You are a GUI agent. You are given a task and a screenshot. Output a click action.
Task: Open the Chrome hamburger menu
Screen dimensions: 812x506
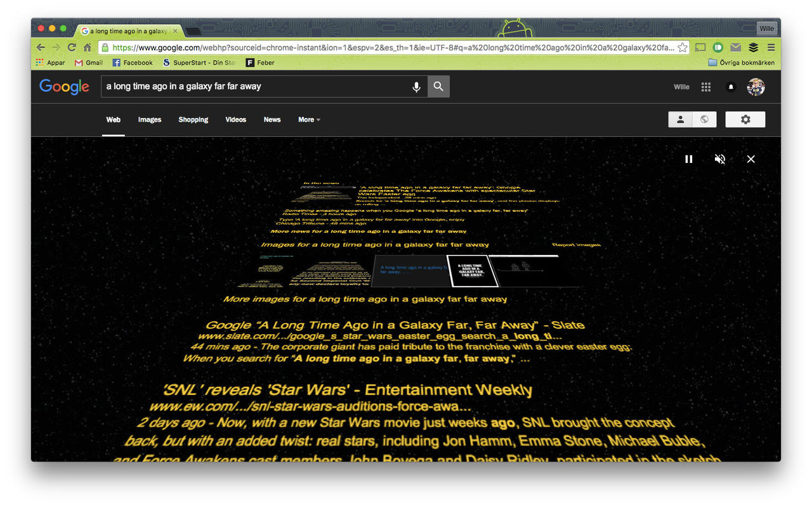point(771,47)
